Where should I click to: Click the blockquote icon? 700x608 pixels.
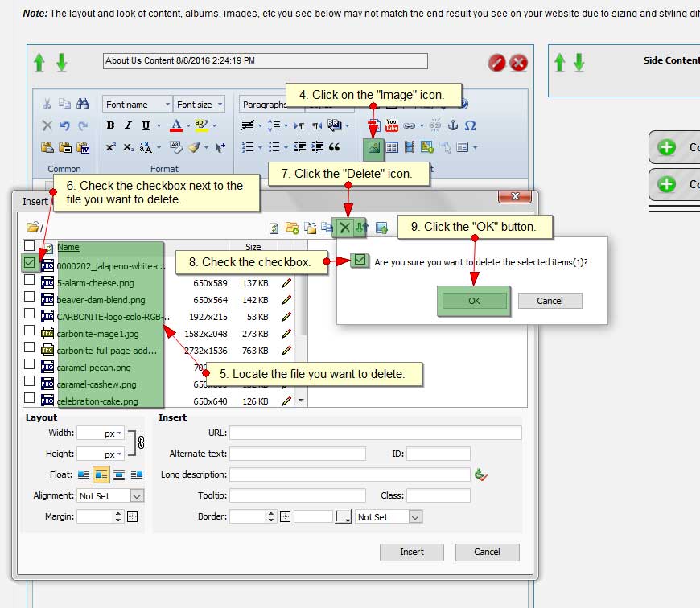click(x=335, y=147)
